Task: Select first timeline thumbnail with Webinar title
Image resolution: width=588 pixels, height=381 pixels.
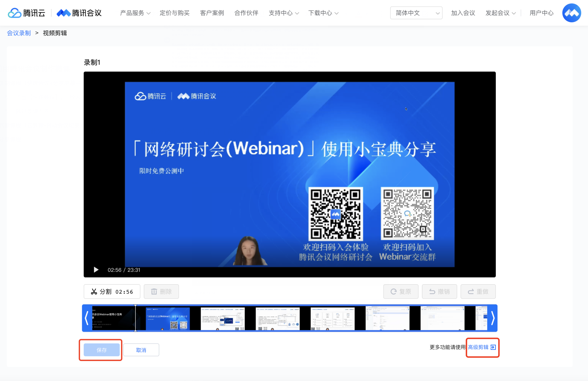Action: pyautogui.click(x=113, y=318)
